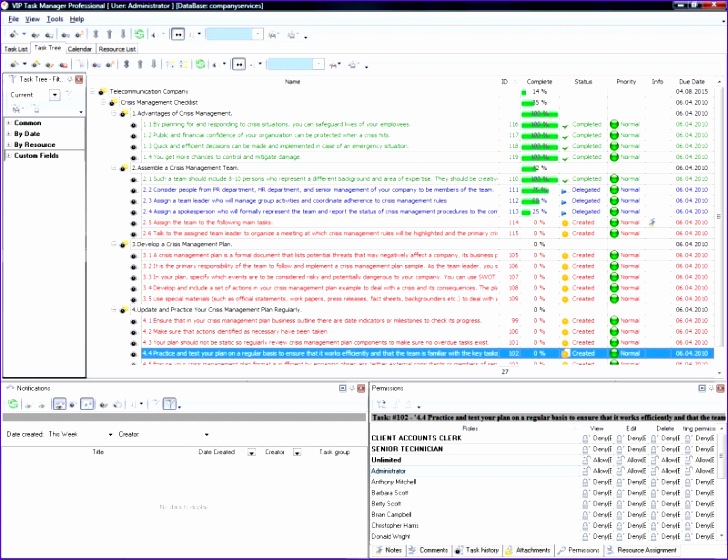
Task: Open the Tools menu
Action: click(55, 19)
